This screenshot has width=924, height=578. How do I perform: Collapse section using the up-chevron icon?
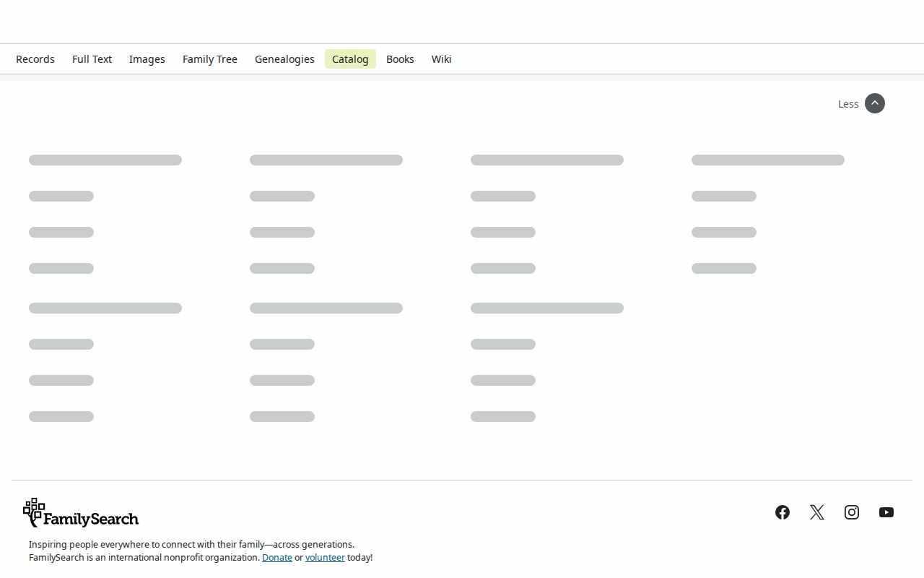(875, 103)
